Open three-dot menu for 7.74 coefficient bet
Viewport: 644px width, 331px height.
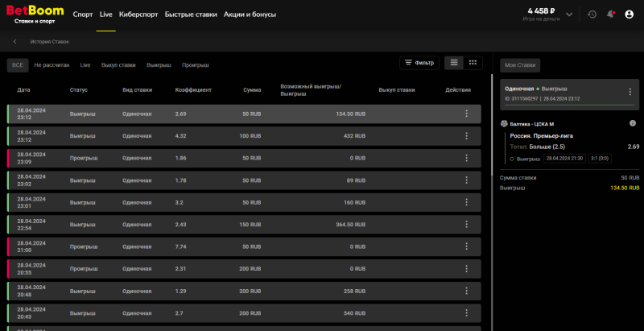tap(466, 246)
